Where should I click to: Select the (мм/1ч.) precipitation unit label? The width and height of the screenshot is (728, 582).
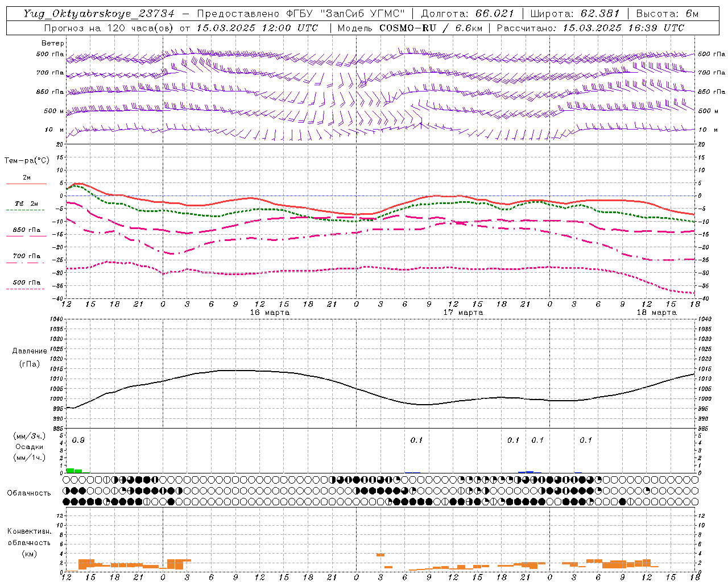pos(28,458)
